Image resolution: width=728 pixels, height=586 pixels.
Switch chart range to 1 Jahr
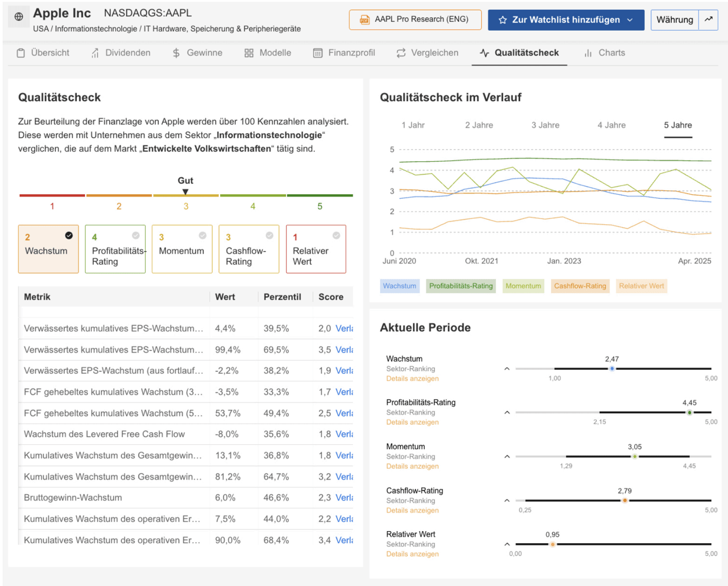pyautogui.click(x=413, y=125)
